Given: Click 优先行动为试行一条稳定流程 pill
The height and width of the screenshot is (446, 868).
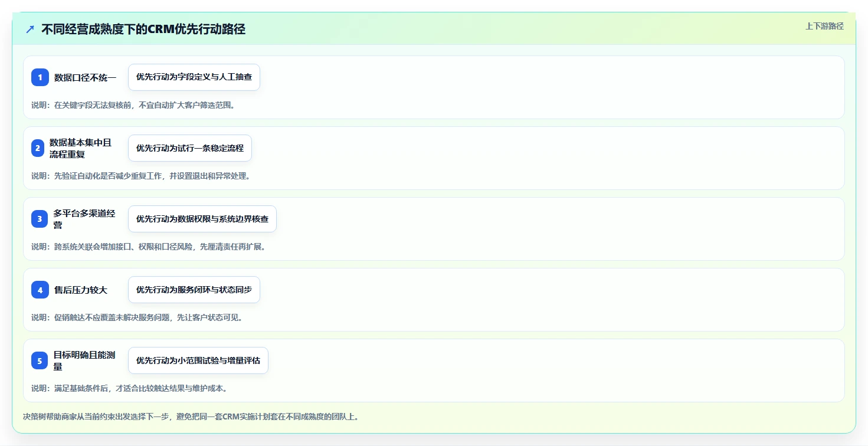Looking at the screenshot, I should (x=190, y=148).
